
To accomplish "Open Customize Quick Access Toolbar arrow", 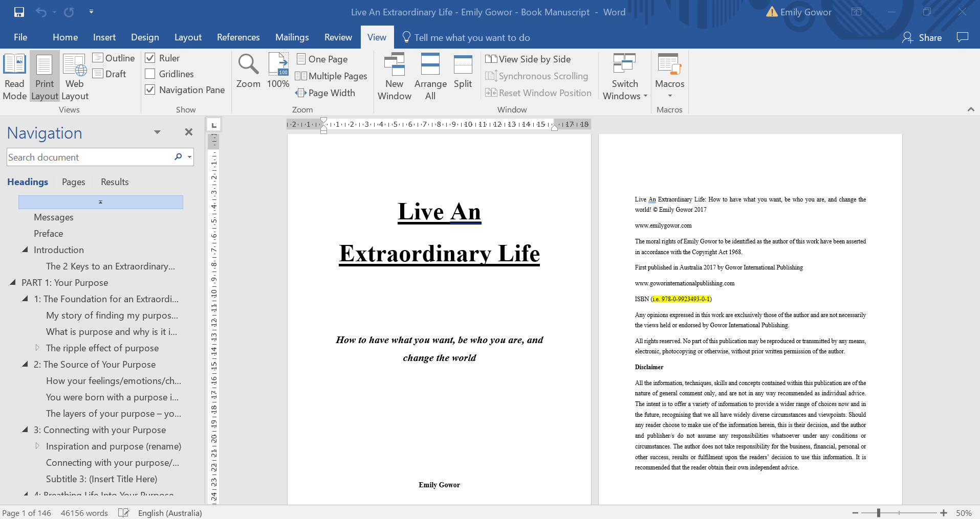I will click(x=91, y=12).
